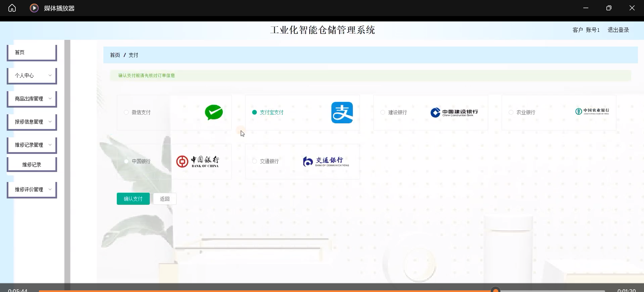Expand the 商品出库管理 menu chevron
Viewport: 644px width, 292px height.
pos(50,98)
